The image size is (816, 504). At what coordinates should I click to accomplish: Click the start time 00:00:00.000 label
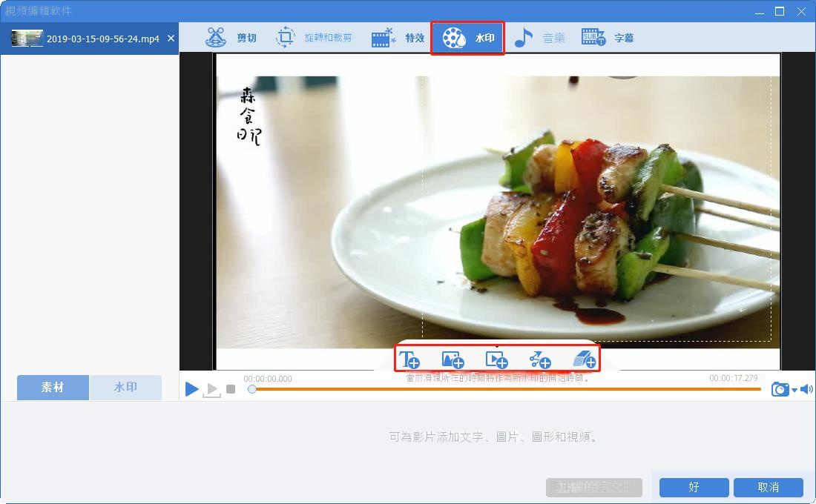(x=268, y=379)
